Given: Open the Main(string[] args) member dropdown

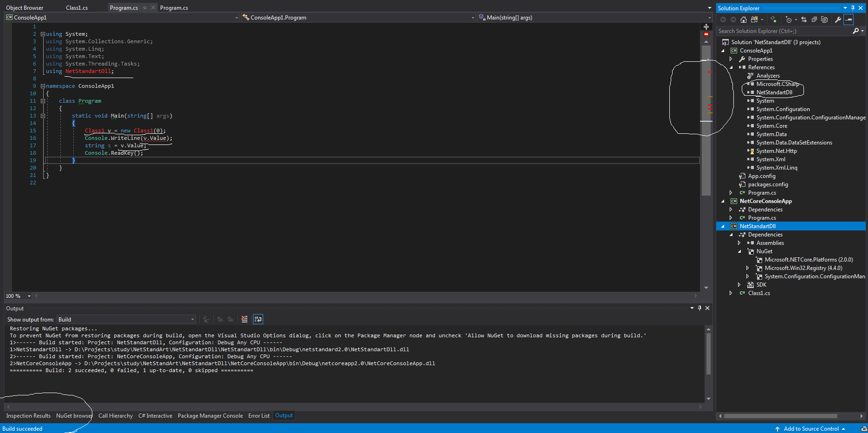Looking at the screenshot, I should coord(594,18).
